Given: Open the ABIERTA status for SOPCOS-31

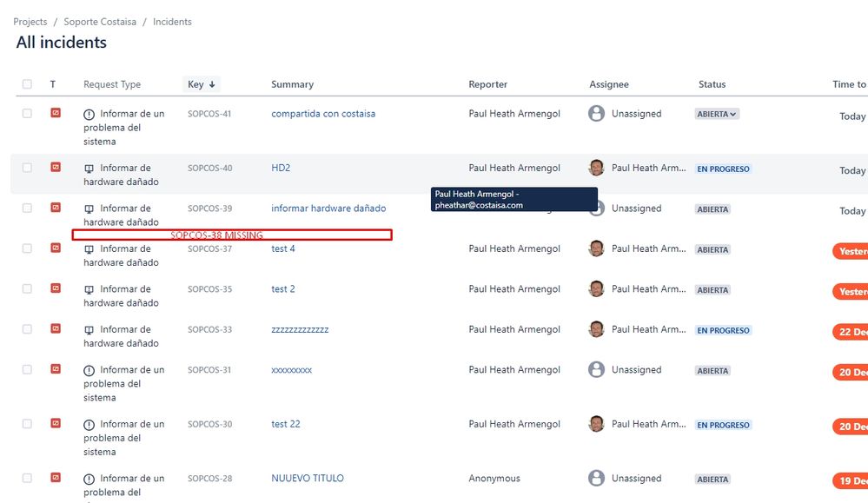Looking at the screenshot, I should (712, 371).
